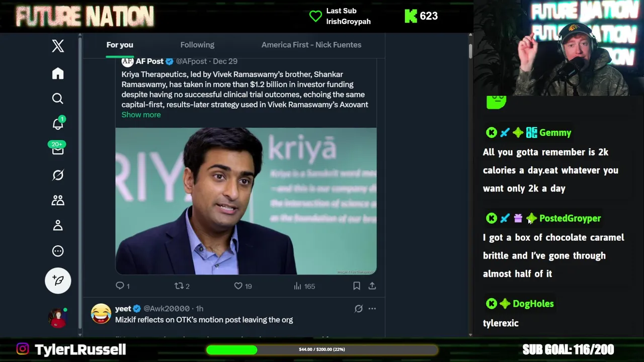
Task: Open Communities people icon
Action: point(58,200)
